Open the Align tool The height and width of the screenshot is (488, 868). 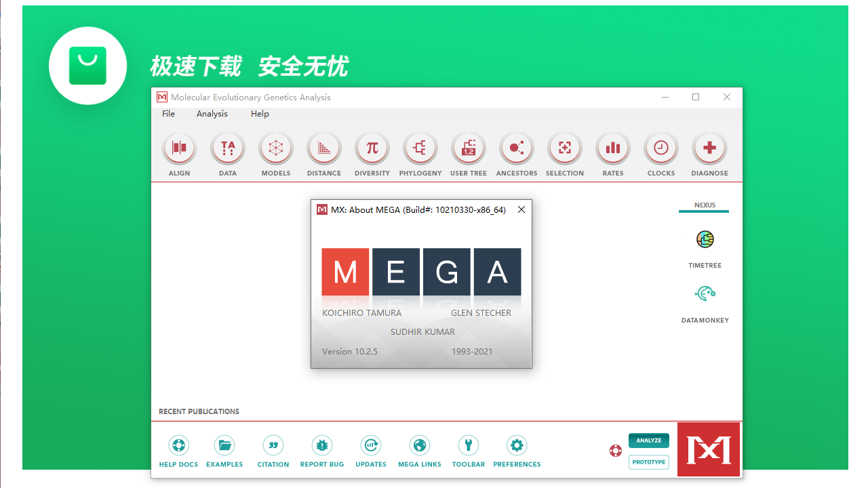178,148
